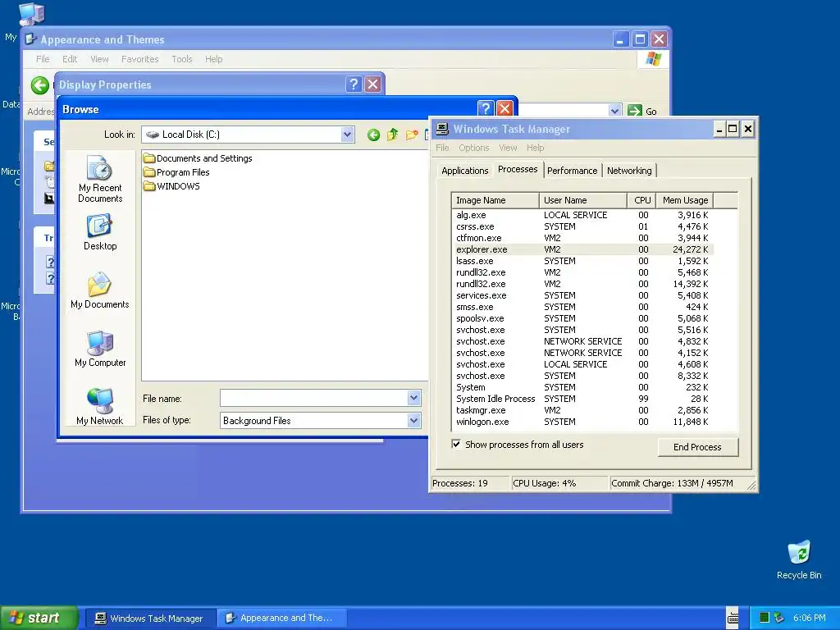Select the taskmgr.exe process row
The width and height of the screenshot is (840, 630).
pyautogui.click(x=583, y=410)
